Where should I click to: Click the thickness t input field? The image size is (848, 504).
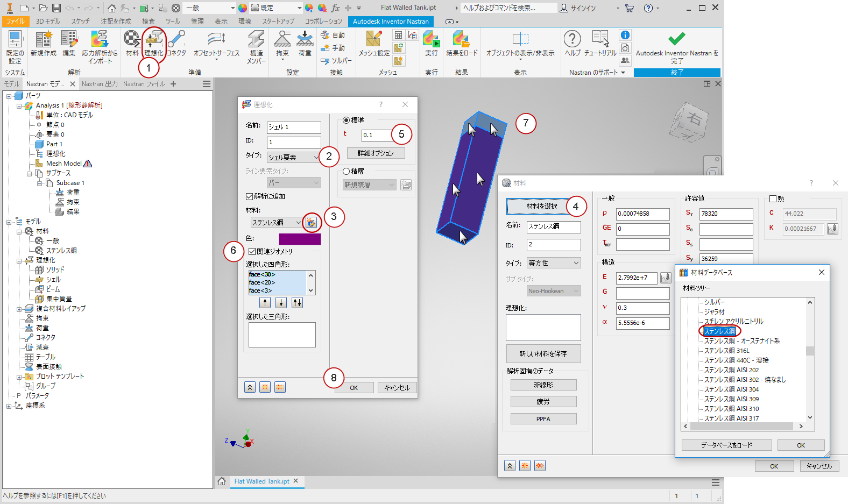click(x=377, y=135)
